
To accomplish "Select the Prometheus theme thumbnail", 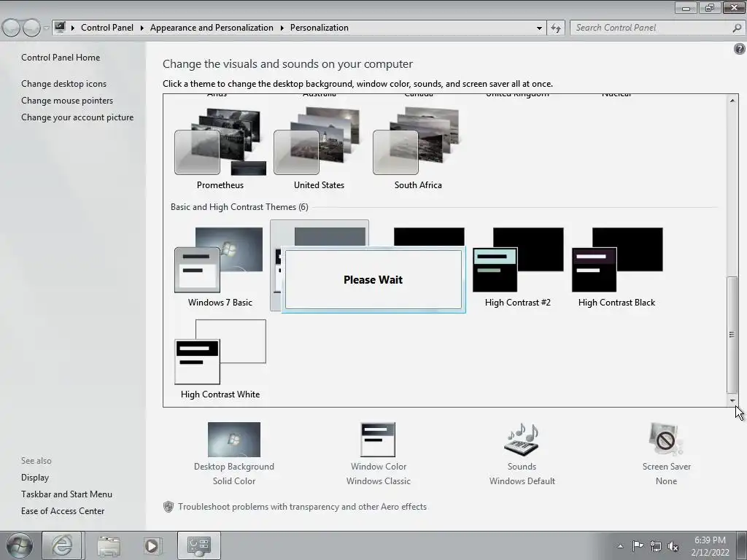I will point(220,141).
